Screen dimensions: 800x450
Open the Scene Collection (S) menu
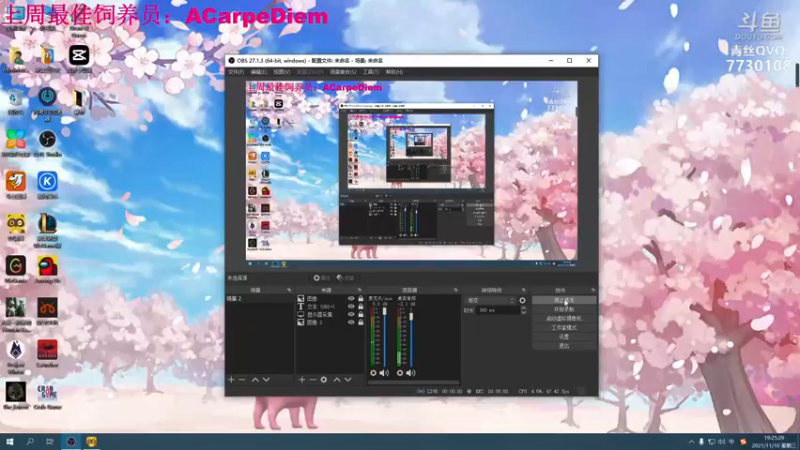pos(343,72)
